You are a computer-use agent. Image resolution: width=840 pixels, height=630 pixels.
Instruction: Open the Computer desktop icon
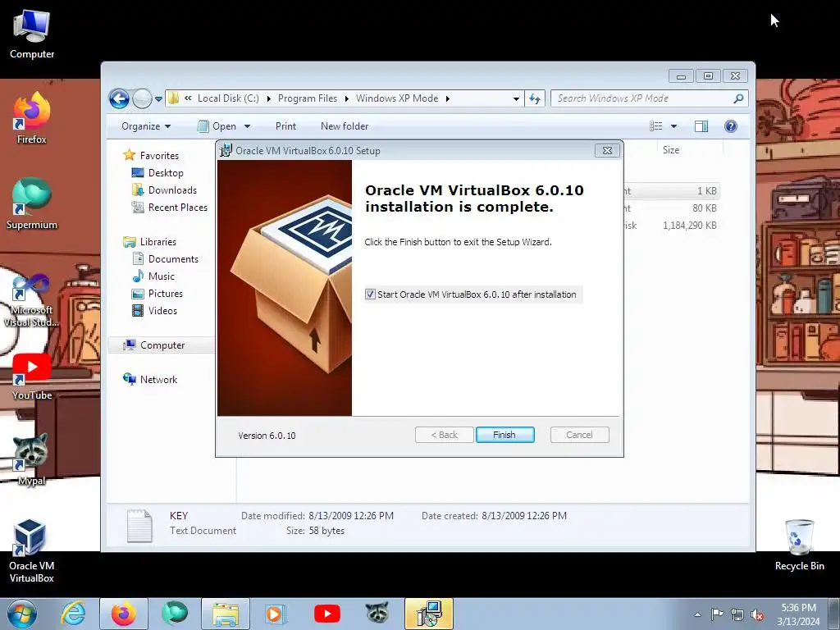pos(32,34)
